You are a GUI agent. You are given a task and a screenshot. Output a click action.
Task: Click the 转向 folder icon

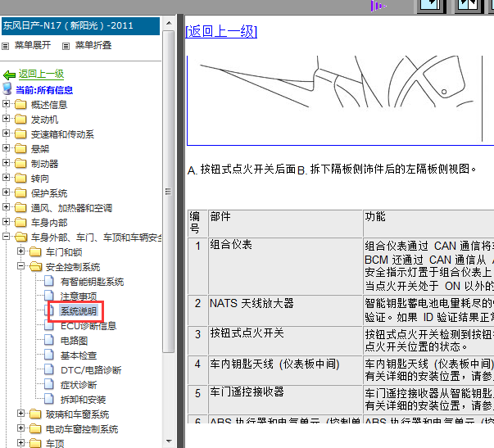pyautogui.click(x=20, y=178)
